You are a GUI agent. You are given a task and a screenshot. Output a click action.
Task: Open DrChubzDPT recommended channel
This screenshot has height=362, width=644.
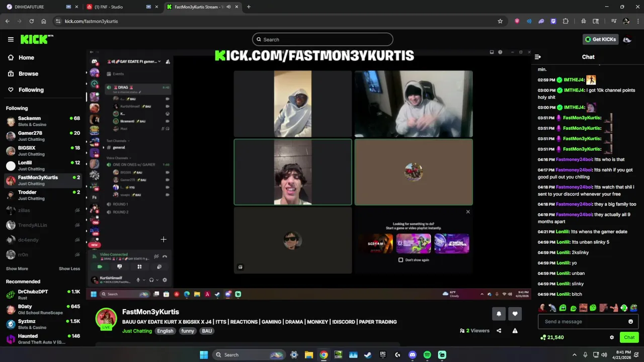[x=43, y=295]
